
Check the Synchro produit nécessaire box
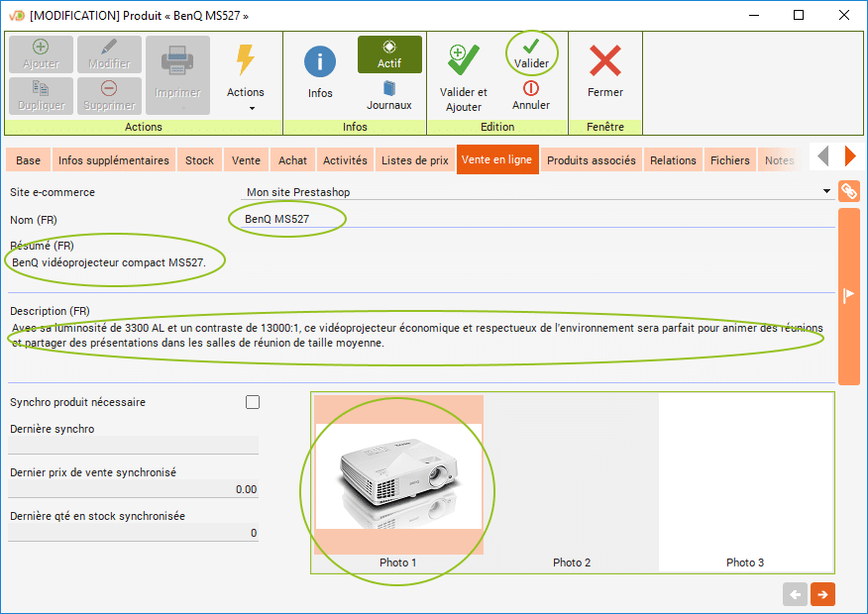253,402
